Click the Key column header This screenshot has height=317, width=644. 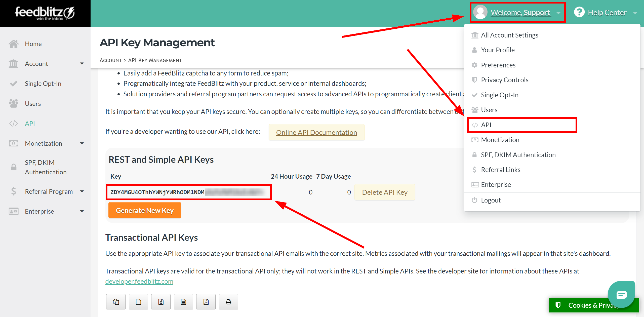pyautogui.click(x=116, y=176)
